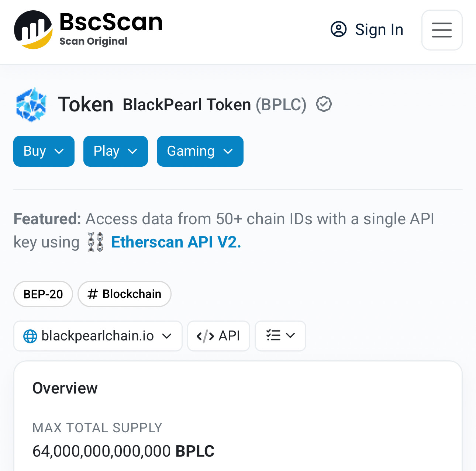Click the code brackets icon on API button
Image resolution: width=476 pixels, height=471 pixels.
(205, 336)
